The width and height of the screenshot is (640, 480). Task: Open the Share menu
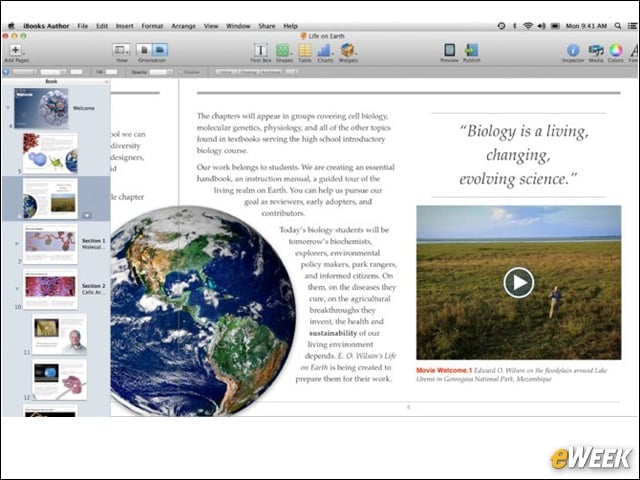pyautogui.click(x=267, y=26)
